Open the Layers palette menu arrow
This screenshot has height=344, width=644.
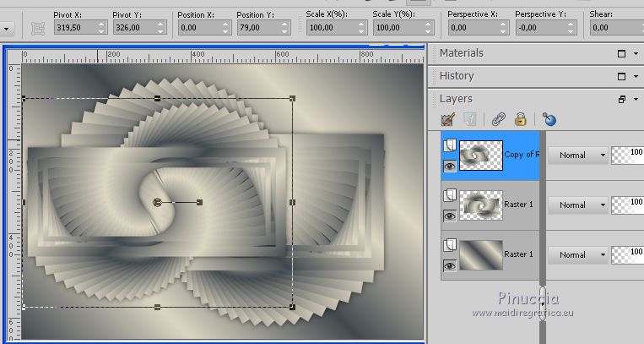(636, 99)
